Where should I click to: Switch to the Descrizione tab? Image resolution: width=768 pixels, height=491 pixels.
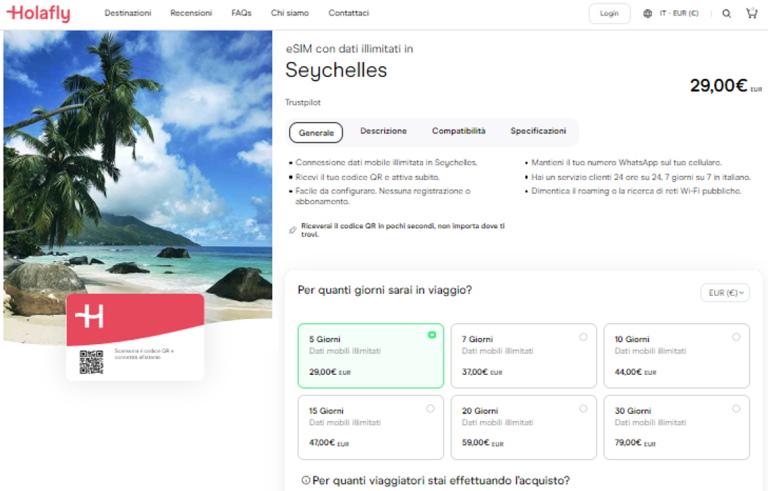pos(384,131)
